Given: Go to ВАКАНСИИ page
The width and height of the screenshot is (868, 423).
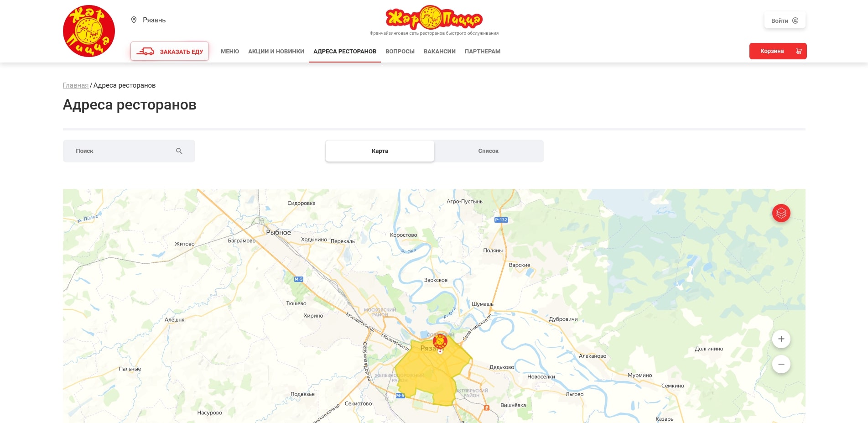Looking at the screenshot, I should [439, 52].
